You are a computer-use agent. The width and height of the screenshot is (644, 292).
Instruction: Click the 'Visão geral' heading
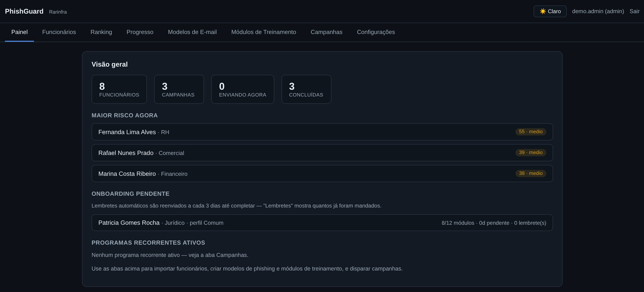pos(109,64)
